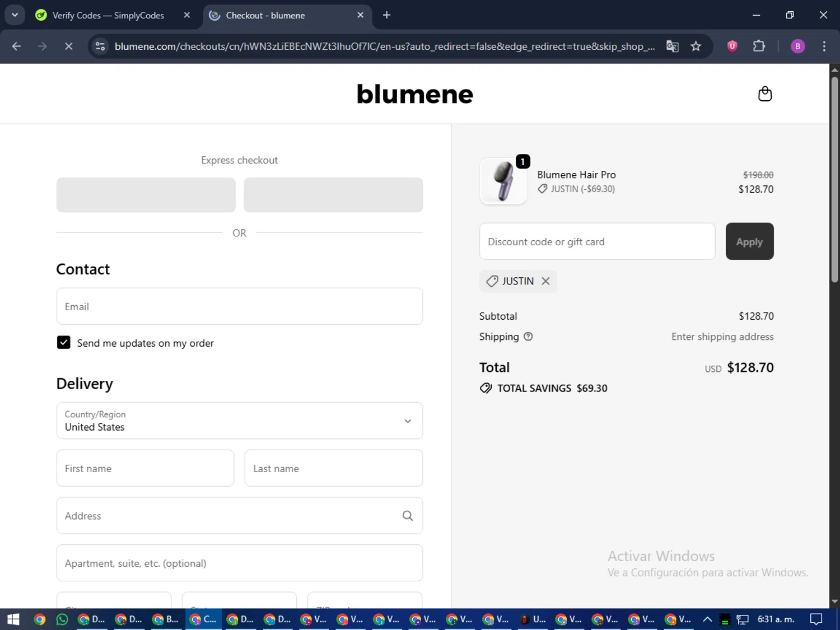The height and width of the screenshot is (630, 840).
Task: Switch to Verify Codes — SimplyCodes tab
Action: 113,15
